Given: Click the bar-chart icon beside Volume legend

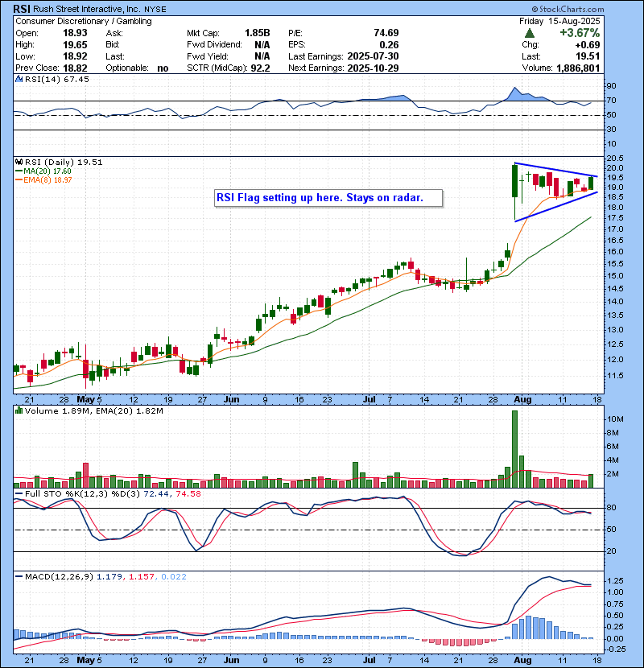Looking at the screenshot, I should click(x=19, y=410).
